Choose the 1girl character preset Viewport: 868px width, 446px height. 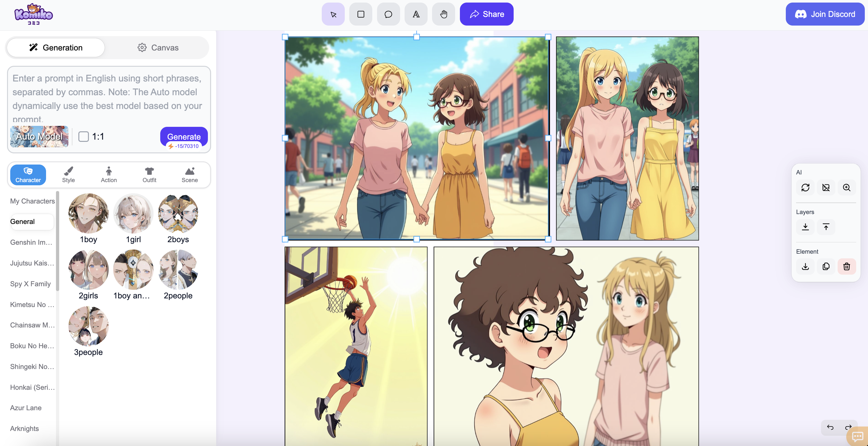click(133, 219)
